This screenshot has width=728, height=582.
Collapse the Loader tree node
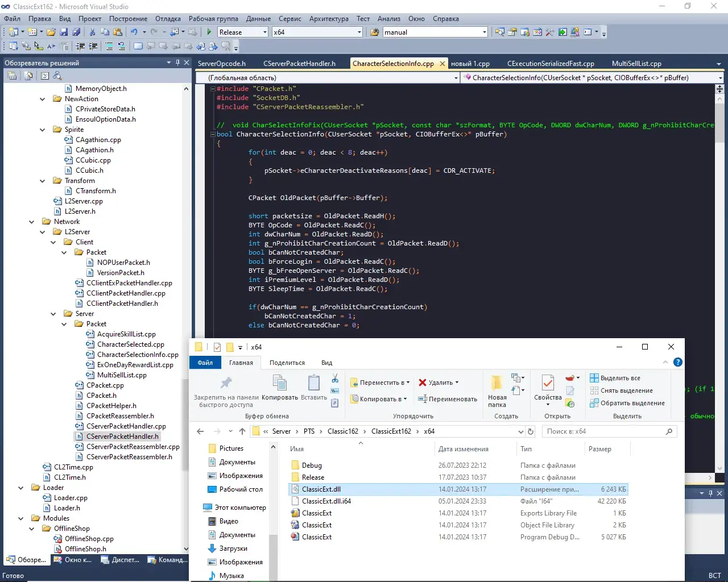click(x=20, y=488)
